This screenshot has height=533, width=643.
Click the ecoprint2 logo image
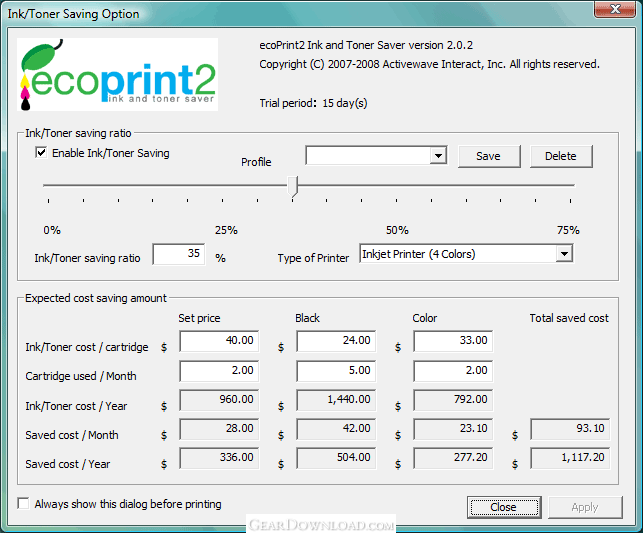(x=117, y=74)
